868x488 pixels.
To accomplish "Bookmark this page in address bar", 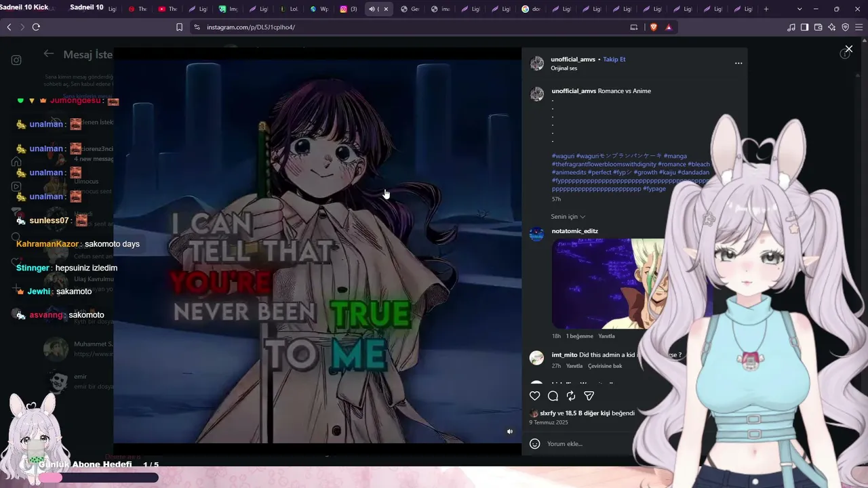I will pos(179,27).
